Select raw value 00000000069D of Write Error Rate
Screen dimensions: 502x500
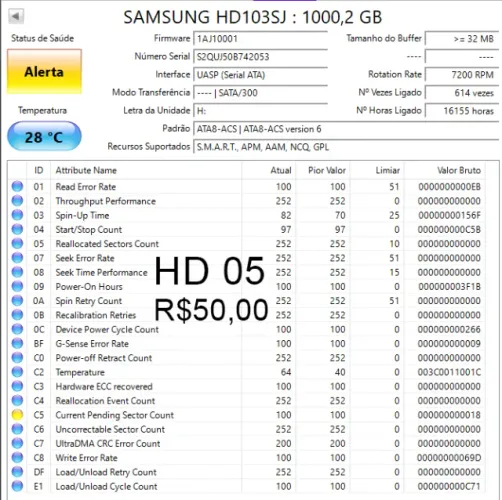pyautogui.click(x=449, y=458)
